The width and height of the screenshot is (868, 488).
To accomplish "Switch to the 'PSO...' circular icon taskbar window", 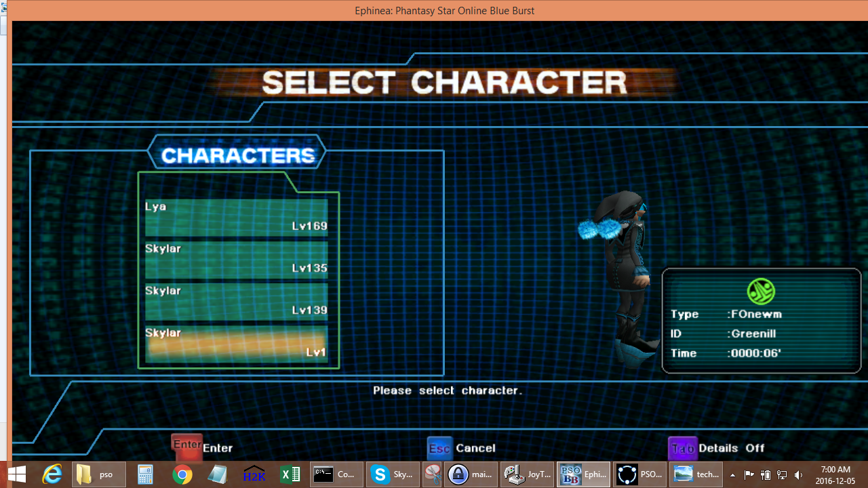I will pyautogui.click(x=639, y=474).
